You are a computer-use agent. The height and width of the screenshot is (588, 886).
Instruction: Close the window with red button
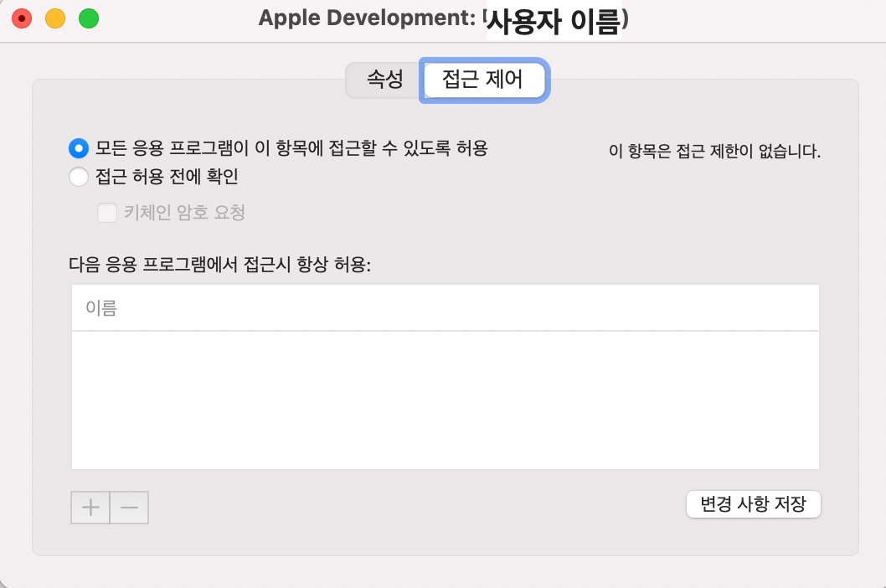[22, 18]
